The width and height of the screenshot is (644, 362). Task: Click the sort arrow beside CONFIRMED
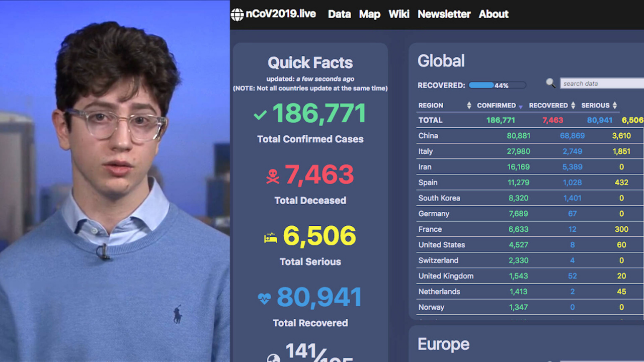pyautogui.click(x=520, y=106)
